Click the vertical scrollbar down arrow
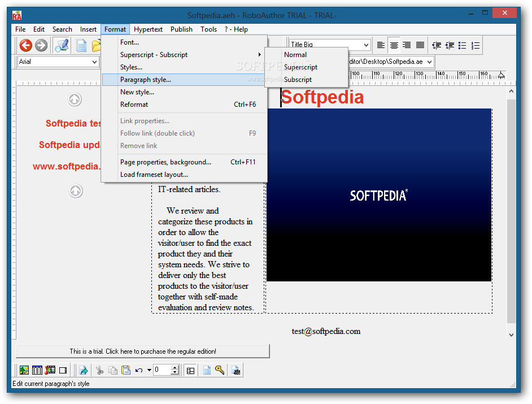Screen dimensions: 532x404 tap(511, 335)
